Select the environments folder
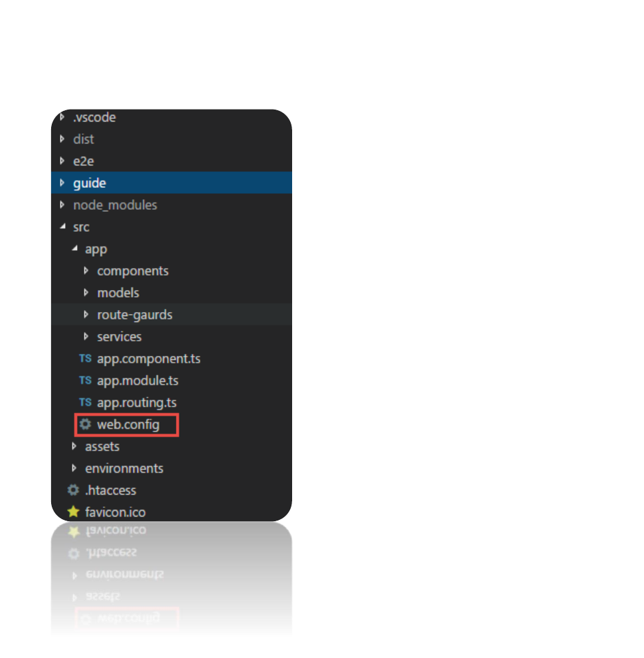The image size is (644, 658). (171, 468)
